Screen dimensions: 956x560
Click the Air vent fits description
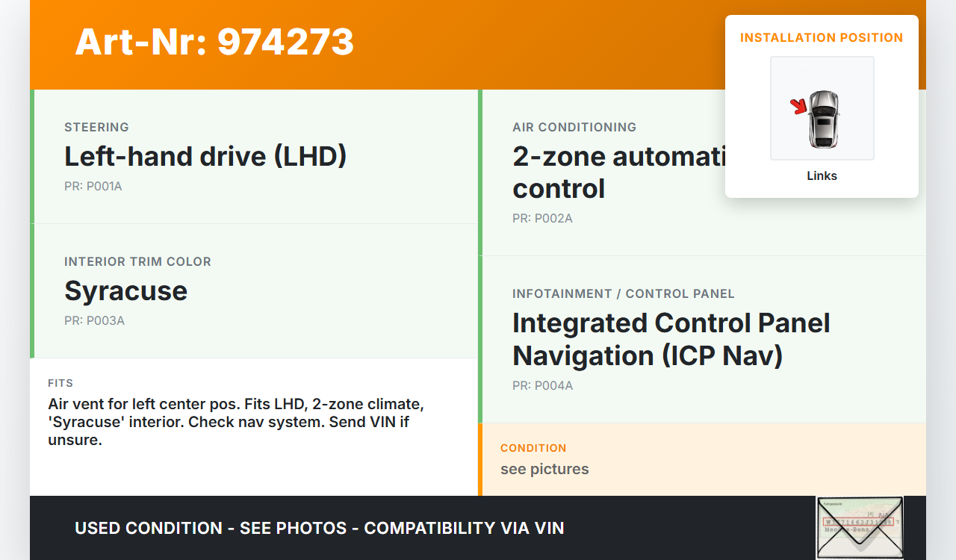tap(236, 422)
